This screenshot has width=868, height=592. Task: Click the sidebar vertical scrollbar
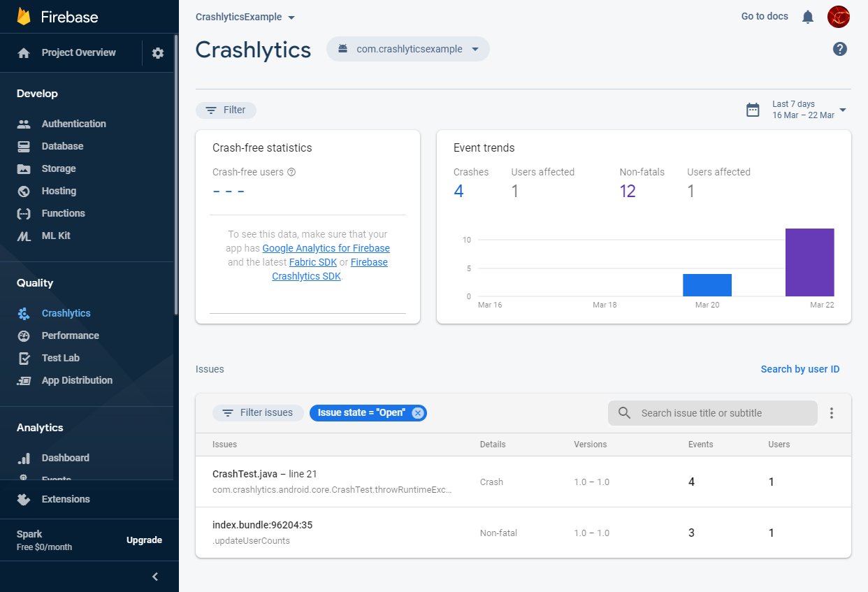tap(176, 175)
